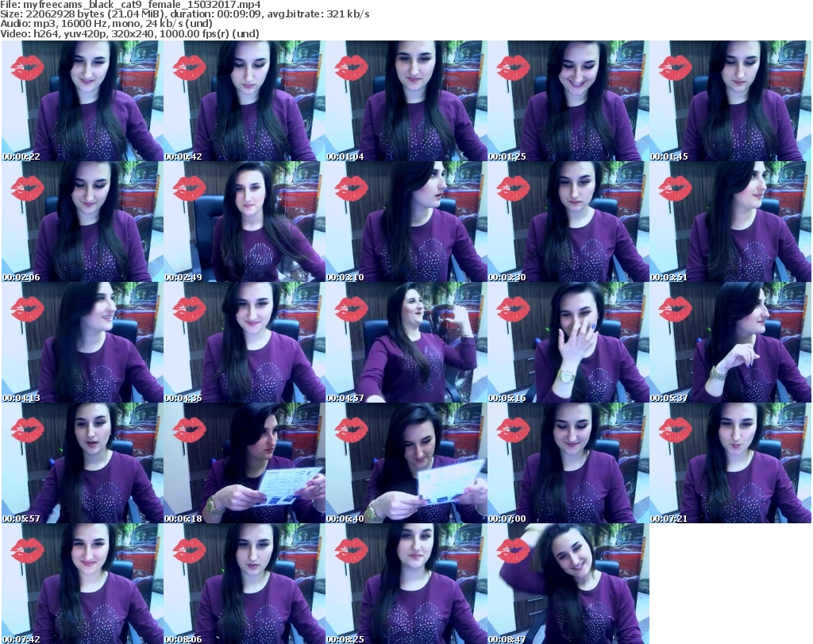The height and width of the screenshot is (644, 813).
Task: Pick the thumbnail marked 00:01:45
Action: coord(730,101)
